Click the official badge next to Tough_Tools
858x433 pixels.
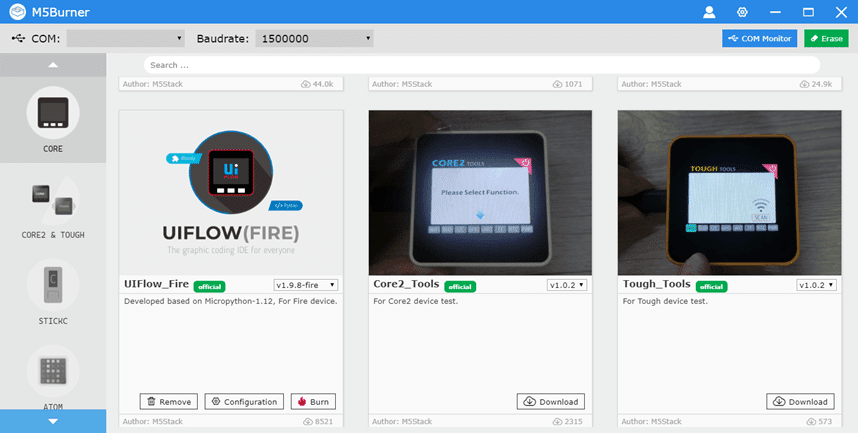coord(711,286)
